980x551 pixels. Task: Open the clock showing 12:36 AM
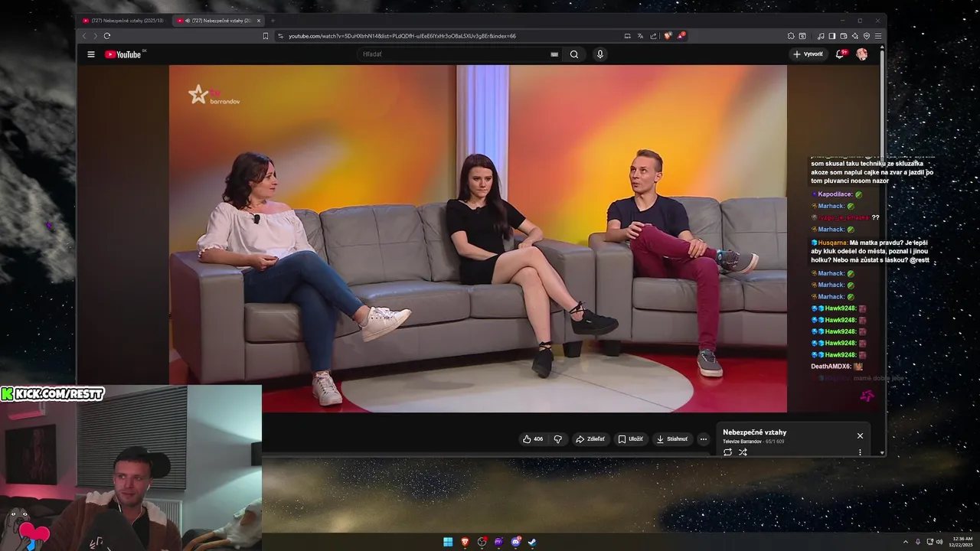tap(961, 542)
